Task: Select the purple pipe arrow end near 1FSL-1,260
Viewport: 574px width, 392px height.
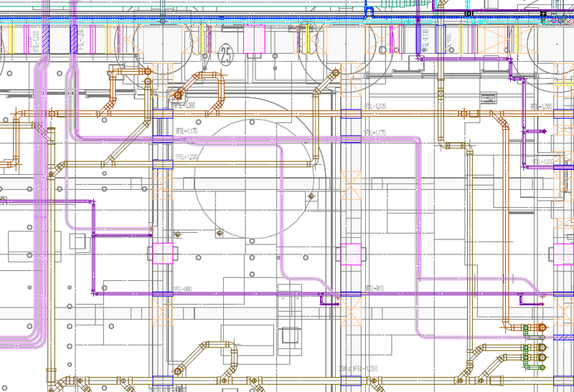Action: [x=543, y=132]
